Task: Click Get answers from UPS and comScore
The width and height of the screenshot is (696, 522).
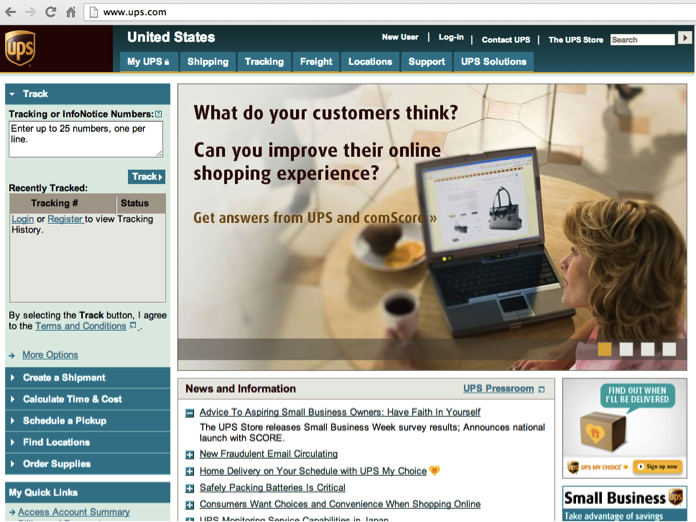Action: tap(315, 218)
